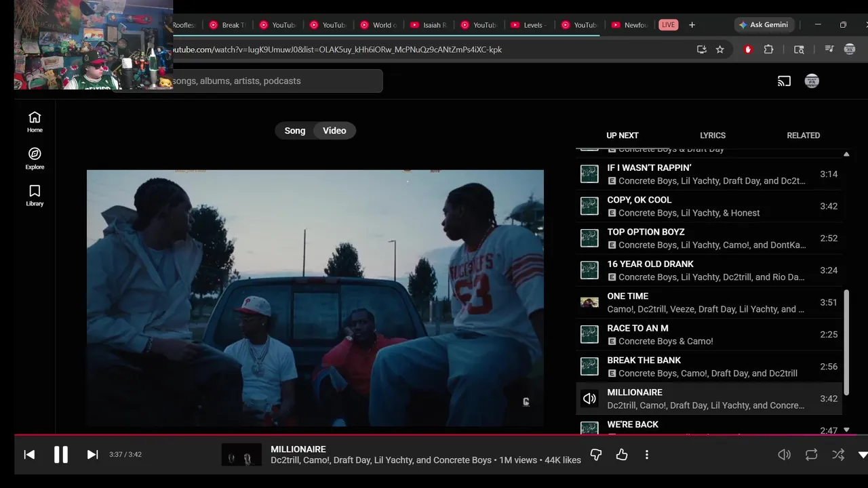Open the Home sidebar item
This screenshot has width=868, height=488.
35,122
